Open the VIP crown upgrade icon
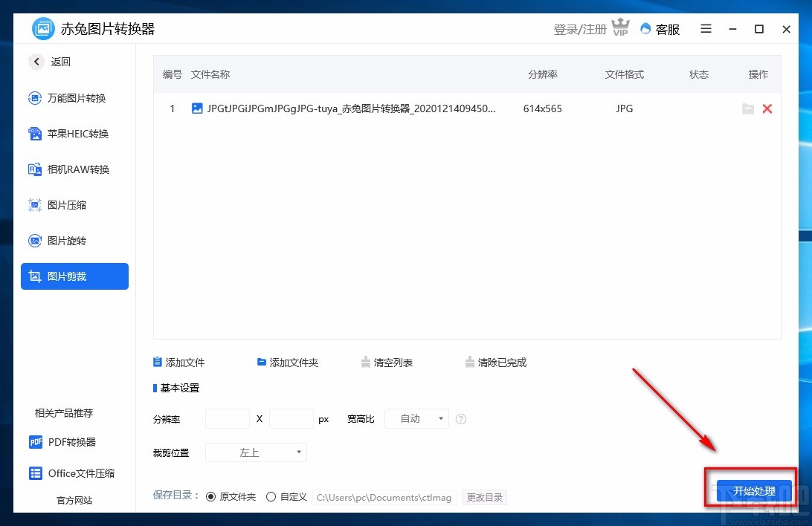The height and width of the screenshot is (526, 812). pos(620,27)
